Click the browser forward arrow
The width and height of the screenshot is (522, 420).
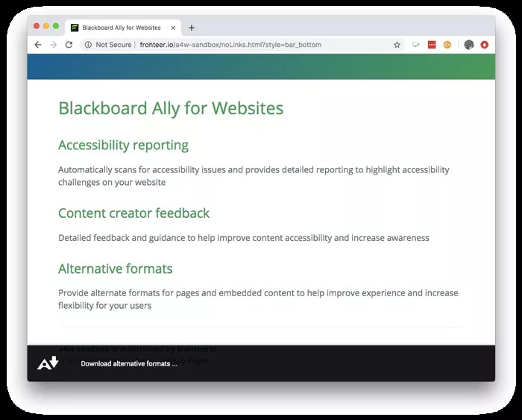pos(53,45)
